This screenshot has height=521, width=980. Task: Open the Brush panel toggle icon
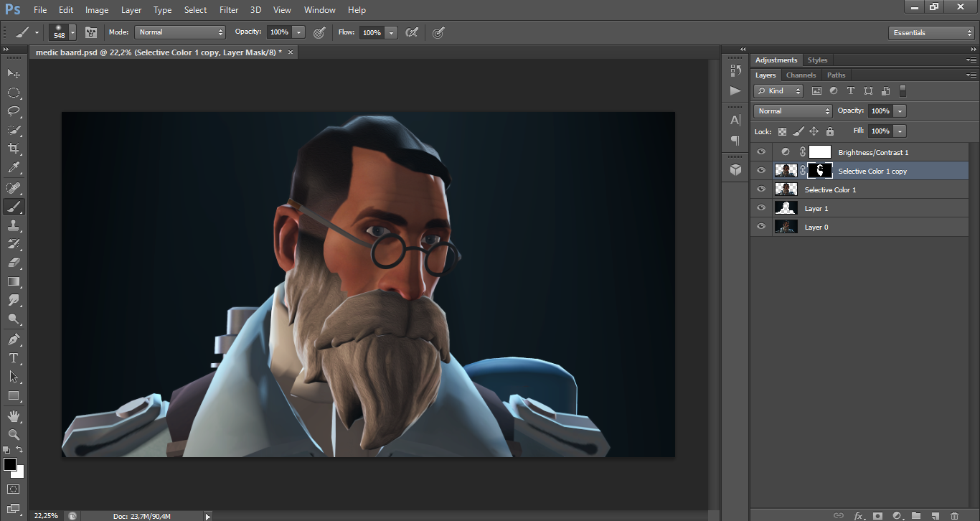click(x=91, y=32)
